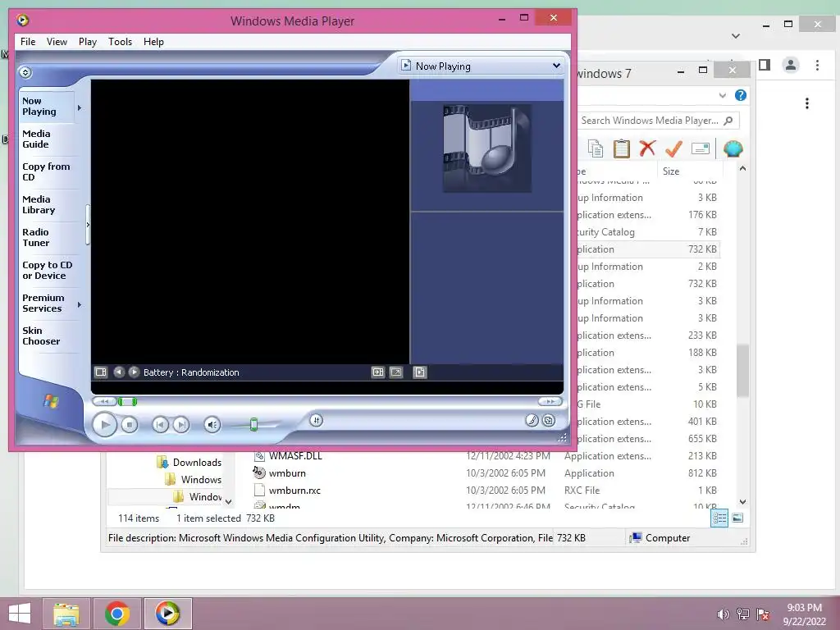The height and width of the screenshot is (630, 840).
Task: Select Copy from CD
Action: pos(46,172)
